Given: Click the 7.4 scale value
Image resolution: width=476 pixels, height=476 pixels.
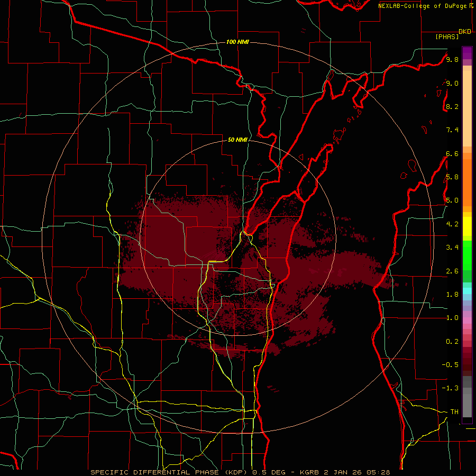Looking at the screenshot, I should coord(452,130).
